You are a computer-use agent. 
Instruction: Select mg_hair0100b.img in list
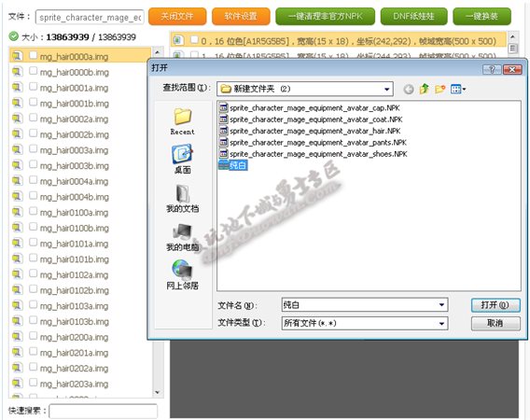pos(75,229)
